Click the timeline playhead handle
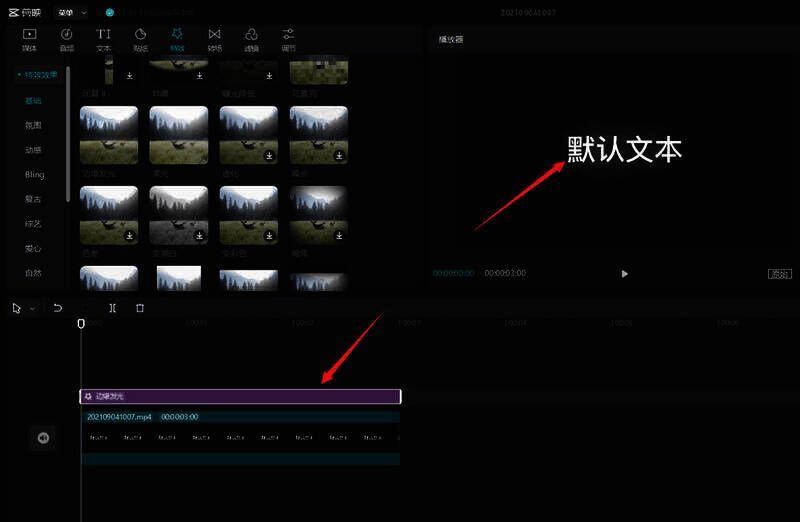The image size is (800, 522). point(81,324)
